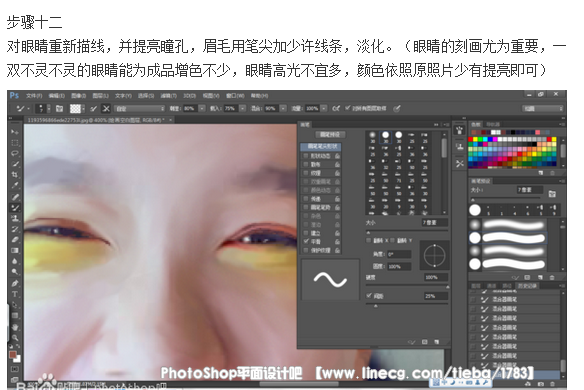The image size is (584, 390).
Task: Select the Gradient tool
Action: (x=15, y=250)
